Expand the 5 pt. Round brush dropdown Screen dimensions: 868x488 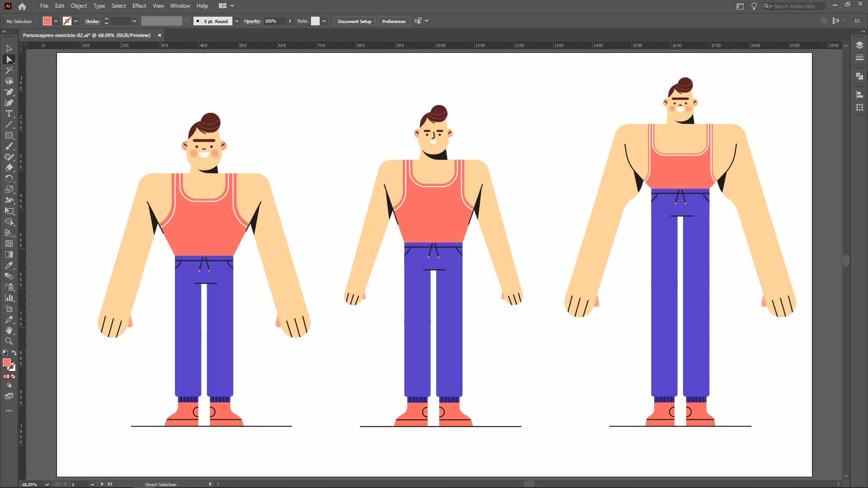pyautogui.click(x=236, y=21)
